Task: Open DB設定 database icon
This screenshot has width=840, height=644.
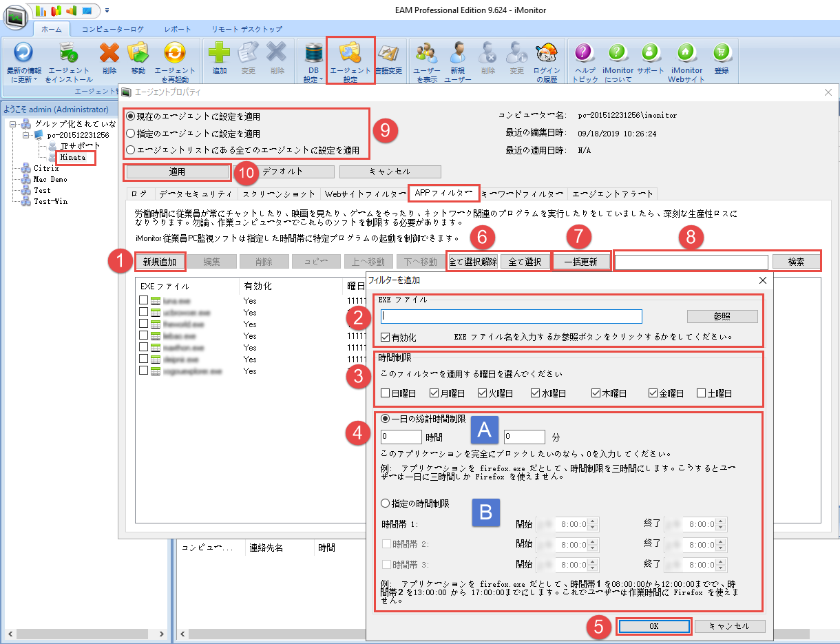Action: [x=313, y=54]
